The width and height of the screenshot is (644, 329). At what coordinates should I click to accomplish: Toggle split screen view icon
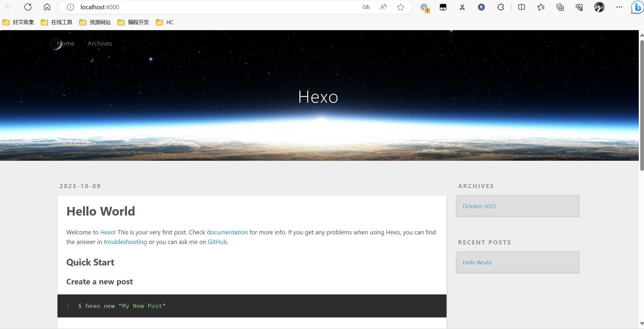pyautogui.click(x=521, y=7)
